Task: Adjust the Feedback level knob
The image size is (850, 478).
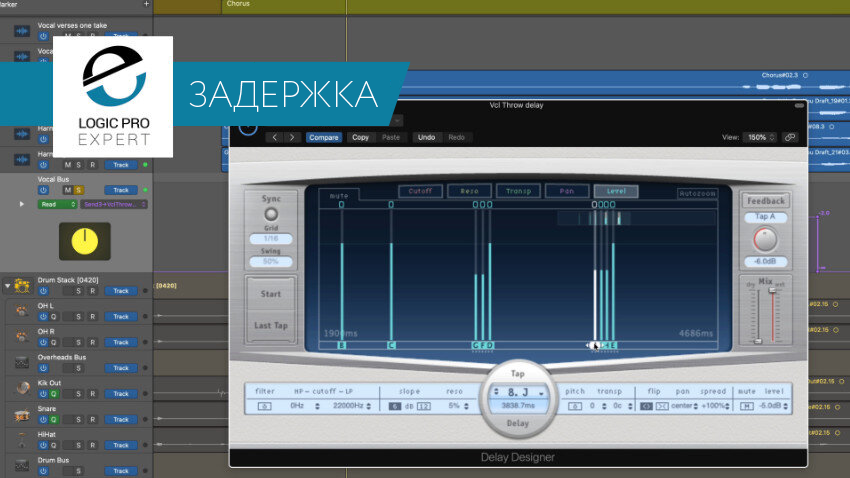Action: click(x=765, y=240)
